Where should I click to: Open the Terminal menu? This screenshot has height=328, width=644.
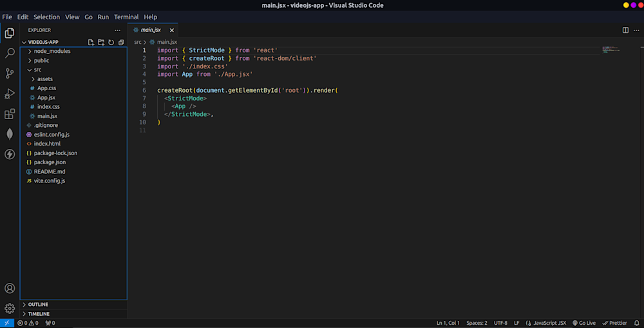click(x=126, y=17)
